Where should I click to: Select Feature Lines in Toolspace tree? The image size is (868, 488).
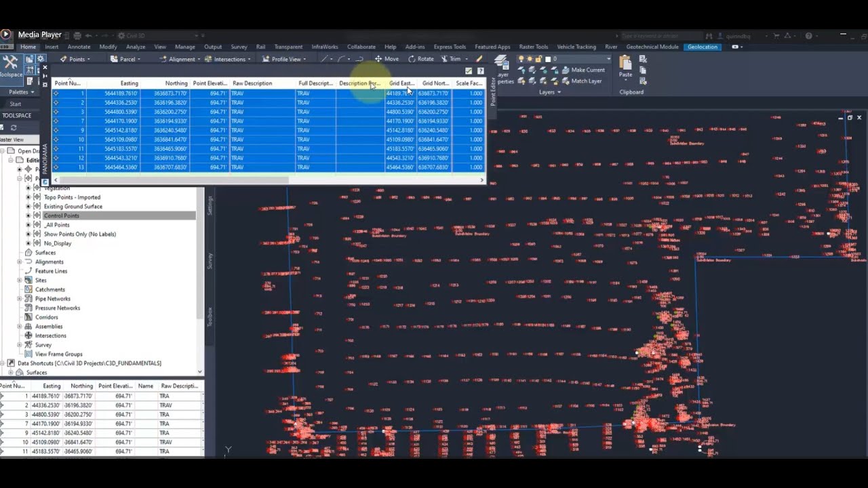(x=52, y=271)
